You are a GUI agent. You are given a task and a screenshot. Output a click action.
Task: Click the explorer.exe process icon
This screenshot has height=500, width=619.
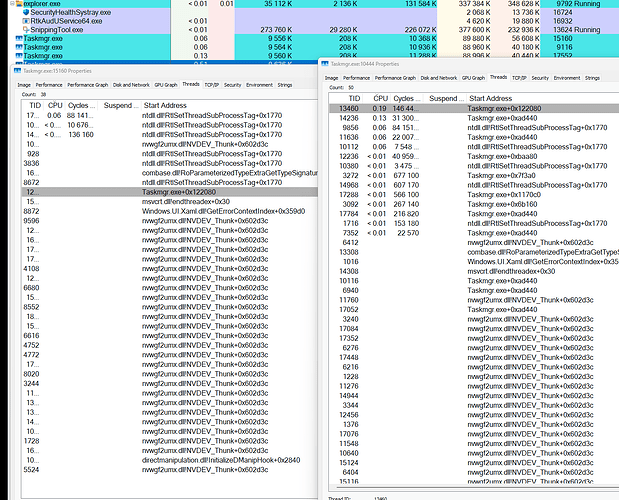point(18,3)
